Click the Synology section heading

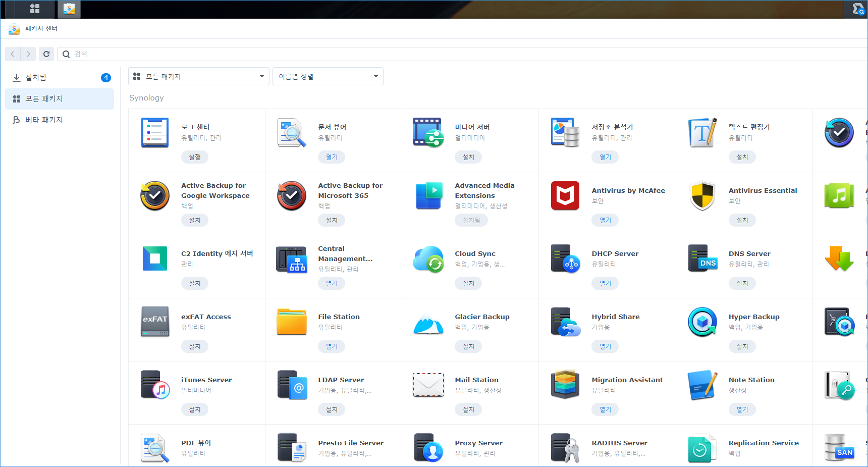pos(146,98)
